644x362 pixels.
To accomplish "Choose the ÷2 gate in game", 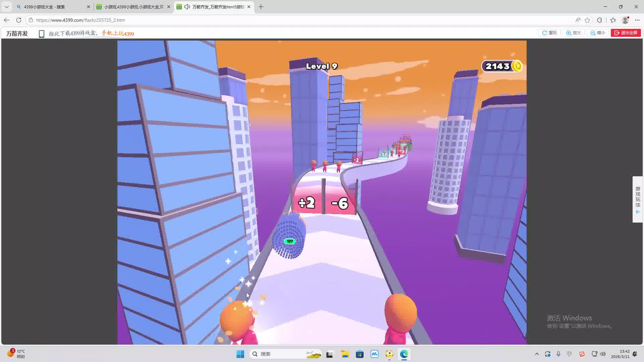I will pyautogui.click(x=307, y=203).
